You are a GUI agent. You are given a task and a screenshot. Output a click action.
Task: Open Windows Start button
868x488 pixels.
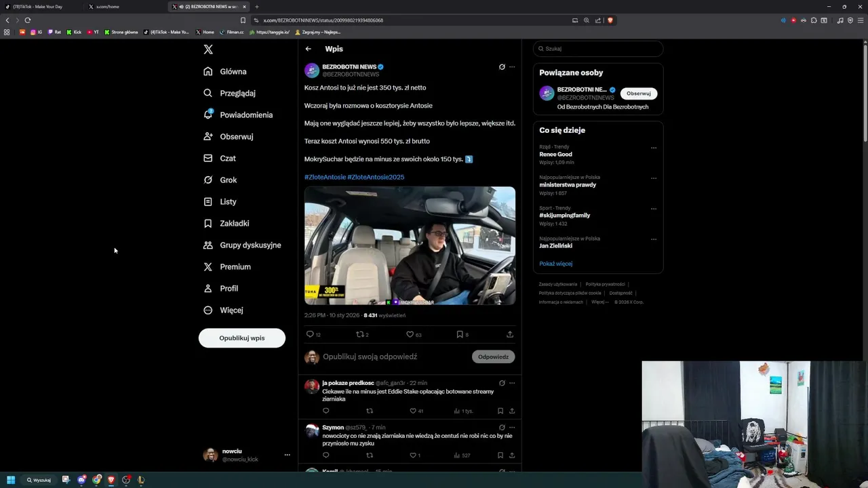pos(11,480)
